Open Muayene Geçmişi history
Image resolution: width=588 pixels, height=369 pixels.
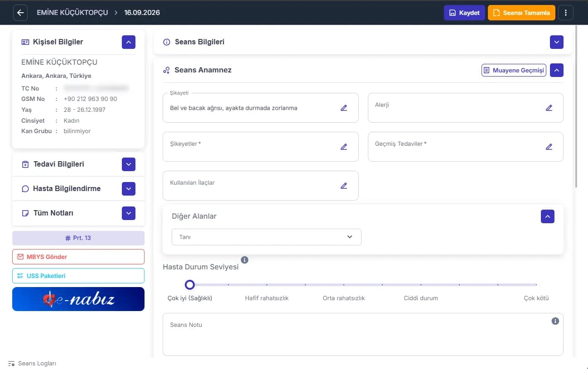coord(514,71)
